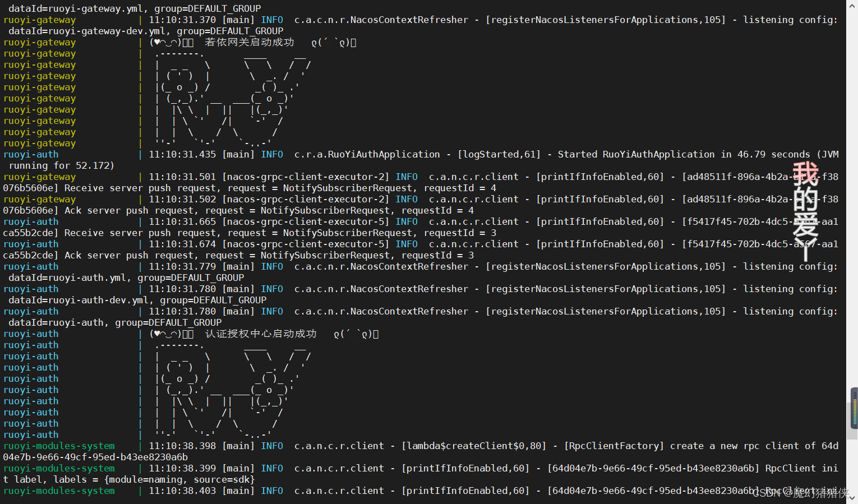The width and height of the screenshot is (858, 504).
Task: Click 'Receive server push request' ending in requestId = 3
Action: (280, 233)
